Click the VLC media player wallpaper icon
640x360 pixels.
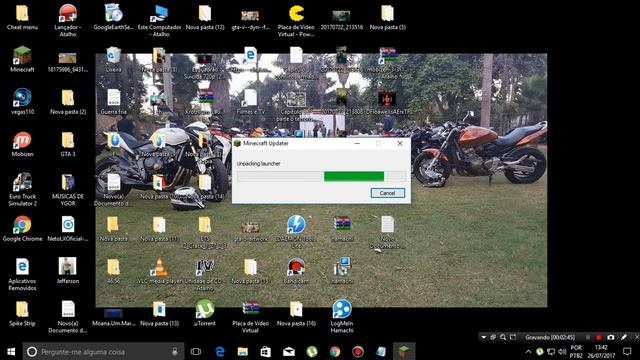159,271
